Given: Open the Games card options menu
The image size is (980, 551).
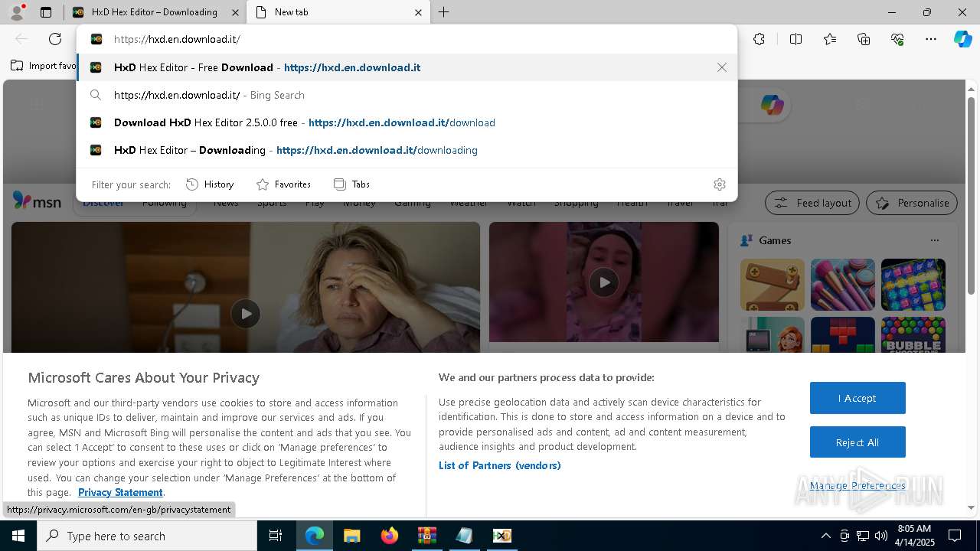Looking at the screenshot, I should pyautogui.click(x=934, y=240).
